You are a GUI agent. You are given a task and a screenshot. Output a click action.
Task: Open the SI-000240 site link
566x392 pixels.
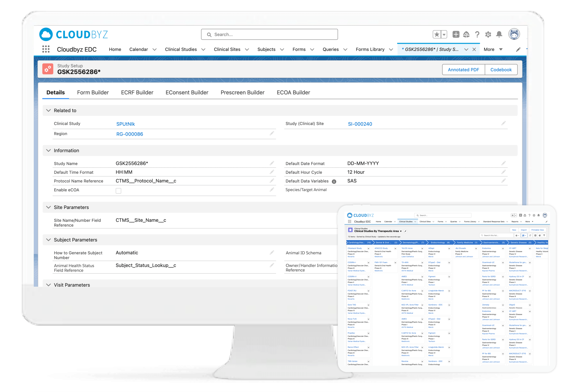[x=360, y=124]
